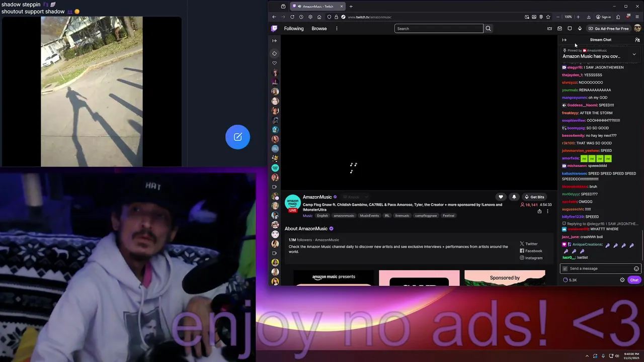Viewport: 644px width, 362px height.
Task: Open the sidebar Followed heart icon
Action: coord(274,63)
